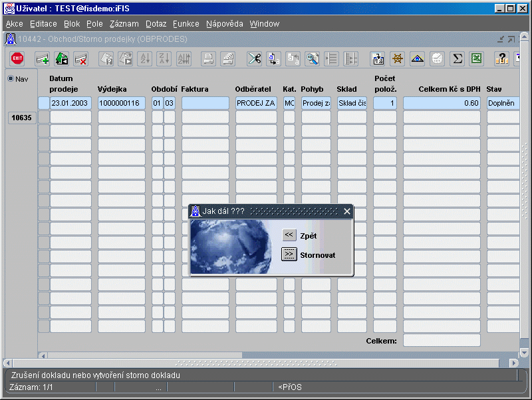
Task: Click the Excel export toolbar icon
Action: pyautogui.click(x=477, y=58)
